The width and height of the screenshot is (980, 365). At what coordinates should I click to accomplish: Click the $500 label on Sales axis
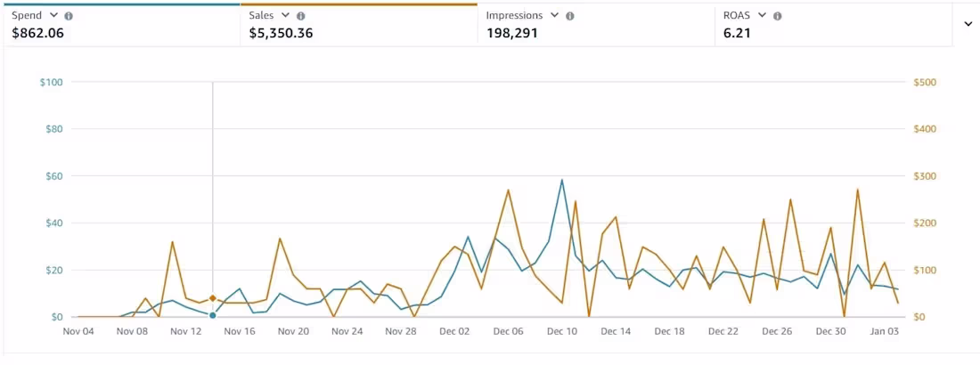click(926, 83)
